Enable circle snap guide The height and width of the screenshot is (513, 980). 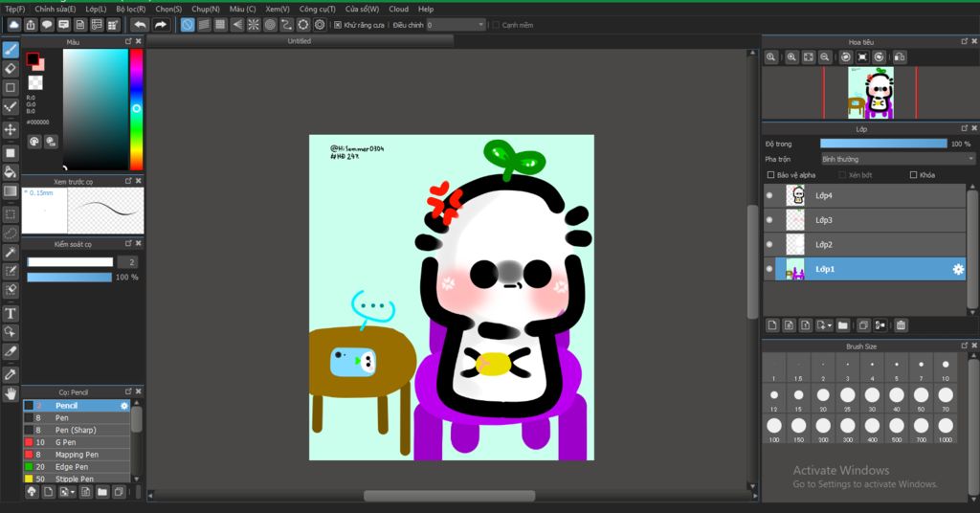pyautogui.click(x=270, y=25)
